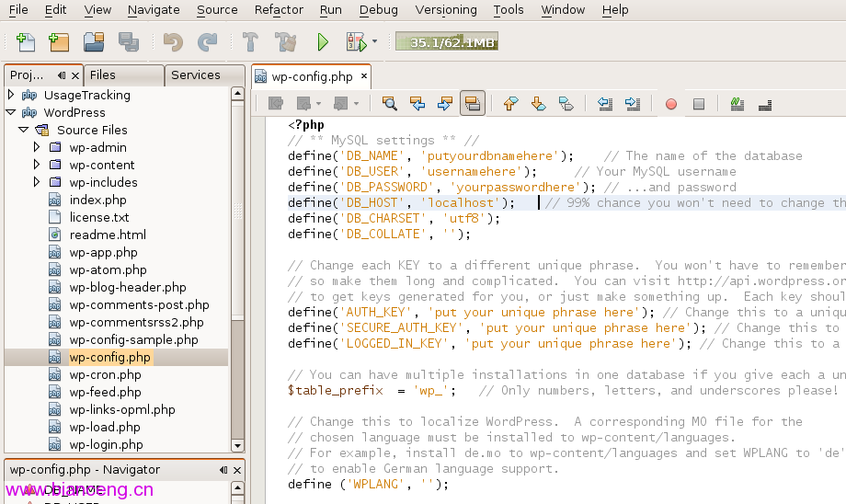The width and height of the screenshot is (846, 504).
Task: Open the Back history dropdown arrow
Action: point(318,104)
